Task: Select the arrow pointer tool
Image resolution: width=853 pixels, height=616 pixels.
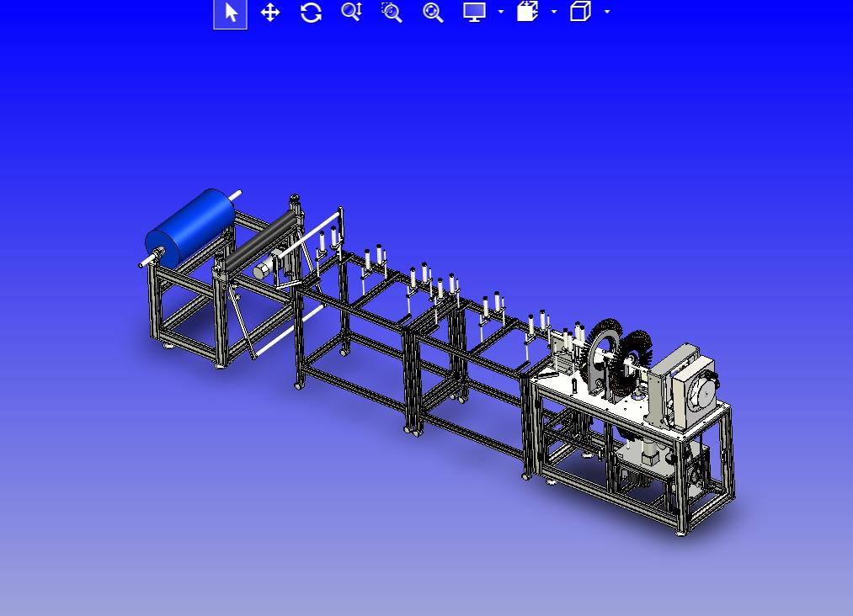Action: click(230, 13)
